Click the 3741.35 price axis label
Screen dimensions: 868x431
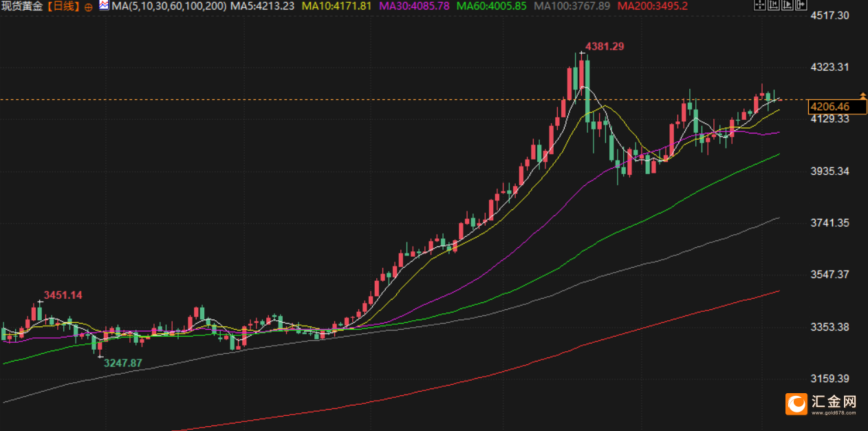pyautogui.click(x=831, y=222)
